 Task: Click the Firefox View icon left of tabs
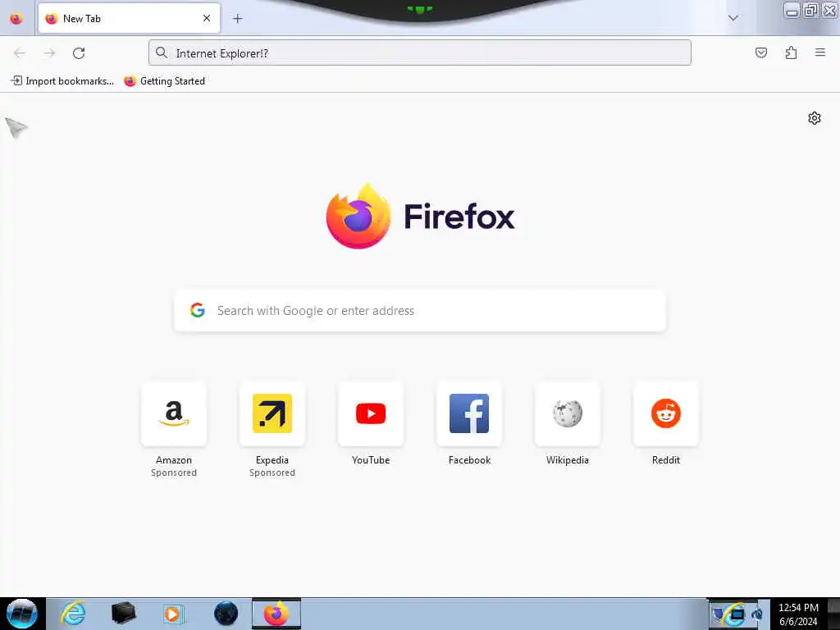pyautogui.click(x=16, y=19)
